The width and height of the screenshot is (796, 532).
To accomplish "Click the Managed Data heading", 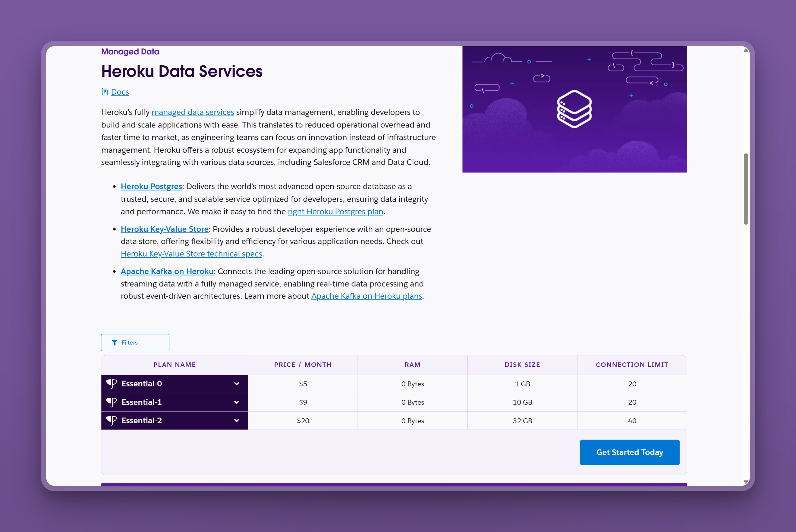I will tap(130, 52).
